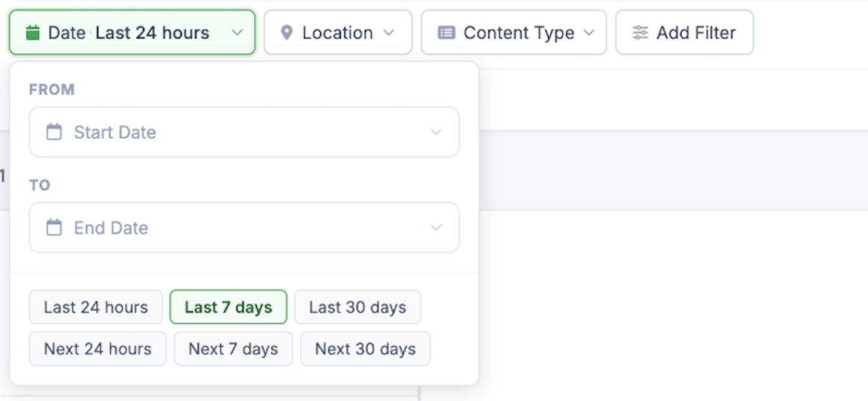Screen dimensions: 868x401
Task: Click into the Start Date field
Action: 244,131
